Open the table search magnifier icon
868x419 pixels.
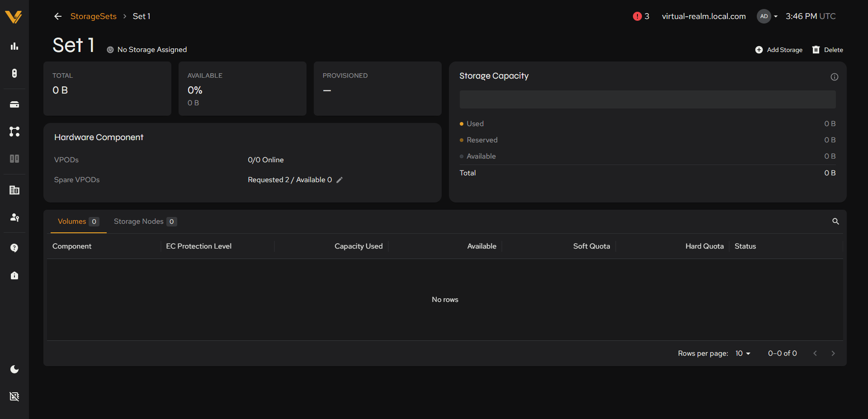click(835, 221)
